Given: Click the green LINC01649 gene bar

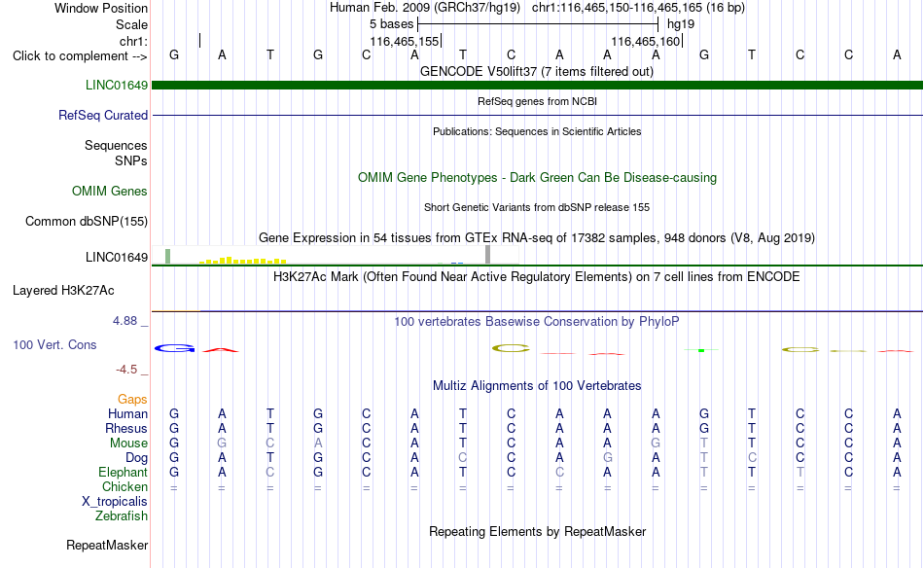Looking at the screenshot, I should (x=537, y=85).
